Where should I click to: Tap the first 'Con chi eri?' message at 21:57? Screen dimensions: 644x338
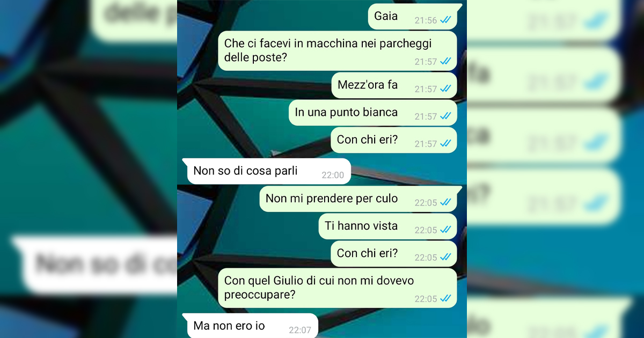[x=394, y=141]
